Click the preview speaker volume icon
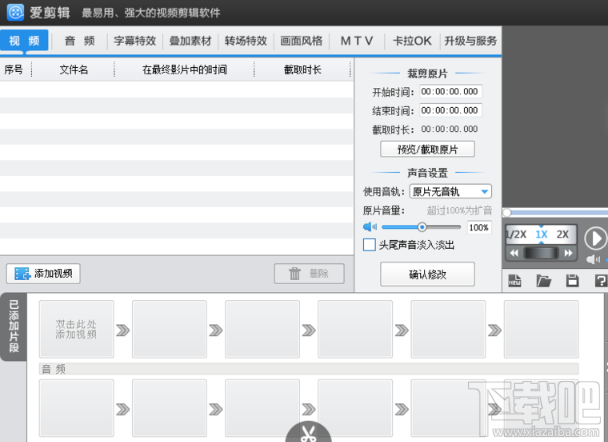The image size is (608, 442). click(593, 259)
